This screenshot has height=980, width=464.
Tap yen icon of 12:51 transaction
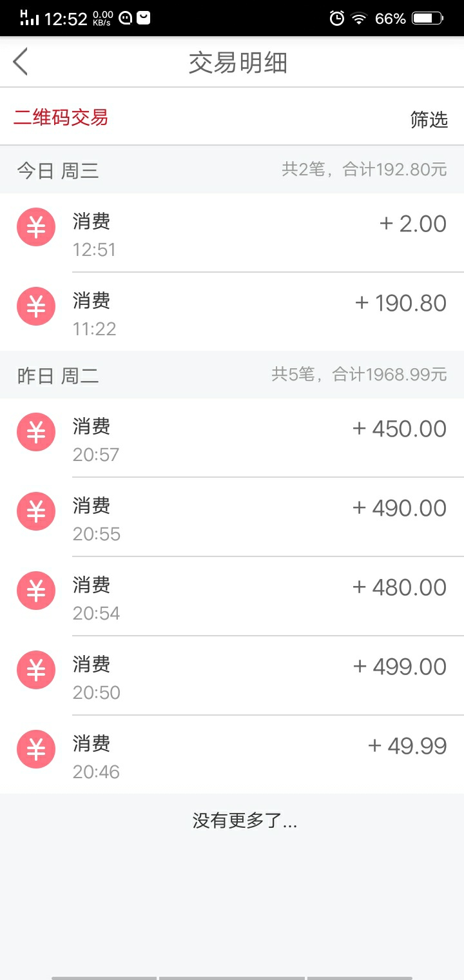coord(36,227)
